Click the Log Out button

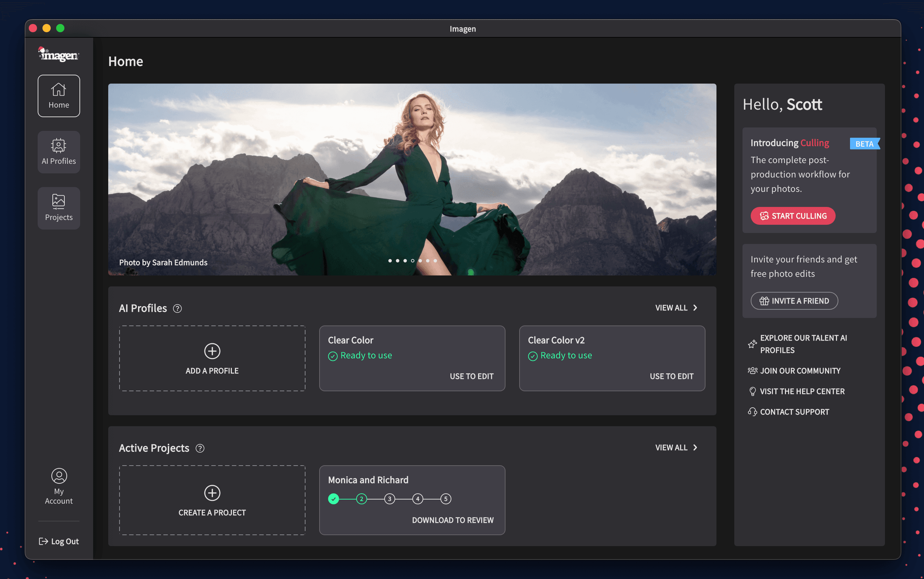pyautogui.click(x=59, y=541)
